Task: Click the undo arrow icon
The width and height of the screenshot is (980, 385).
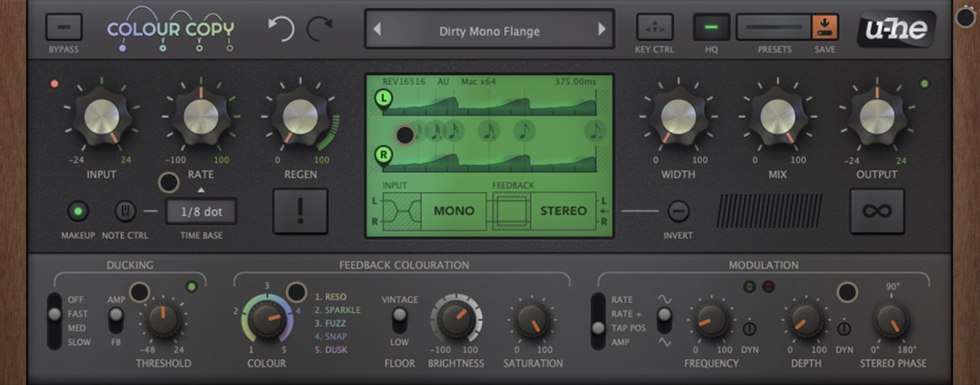Action: point(281,29)
